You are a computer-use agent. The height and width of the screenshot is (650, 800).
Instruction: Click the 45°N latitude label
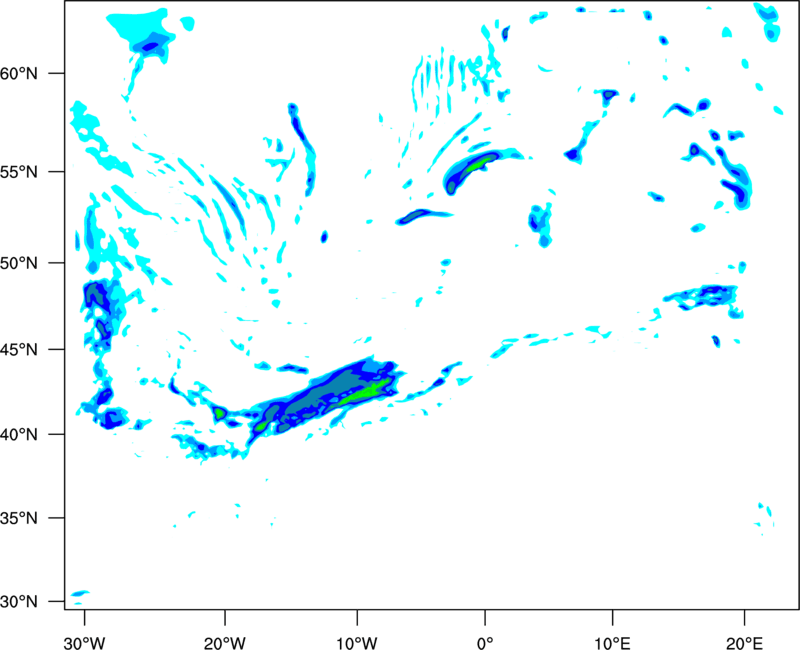(x=19, y=349)
